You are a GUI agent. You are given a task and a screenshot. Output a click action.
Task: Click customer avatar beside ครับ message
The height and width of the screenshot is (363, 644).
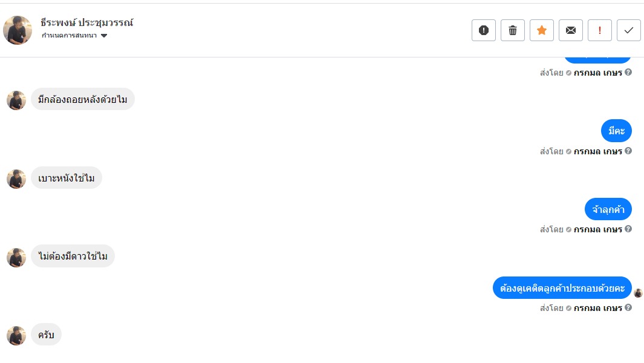point(16,336)
